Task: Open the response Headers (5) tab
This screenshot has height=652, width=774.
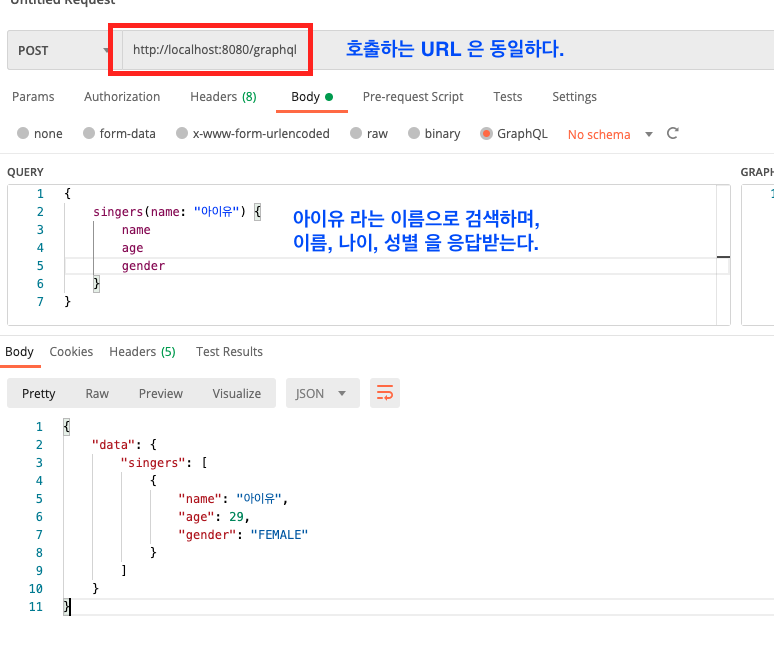Action: click(142, 352)
